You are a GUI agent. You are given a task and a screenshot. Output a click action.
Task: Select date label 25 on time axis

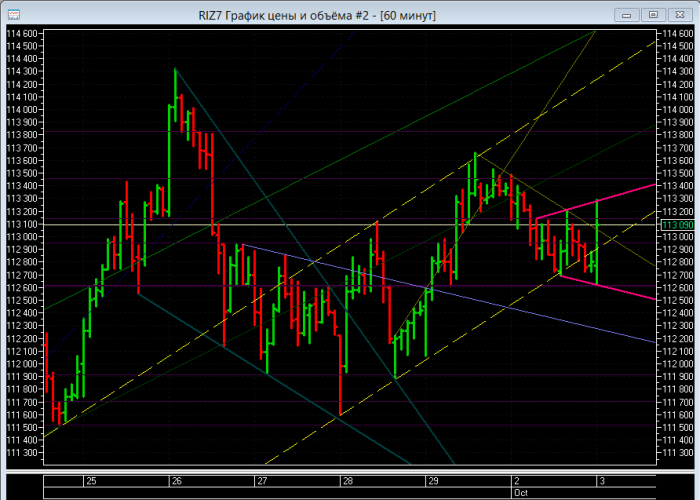pyautogui.click(x=91, y=481)
